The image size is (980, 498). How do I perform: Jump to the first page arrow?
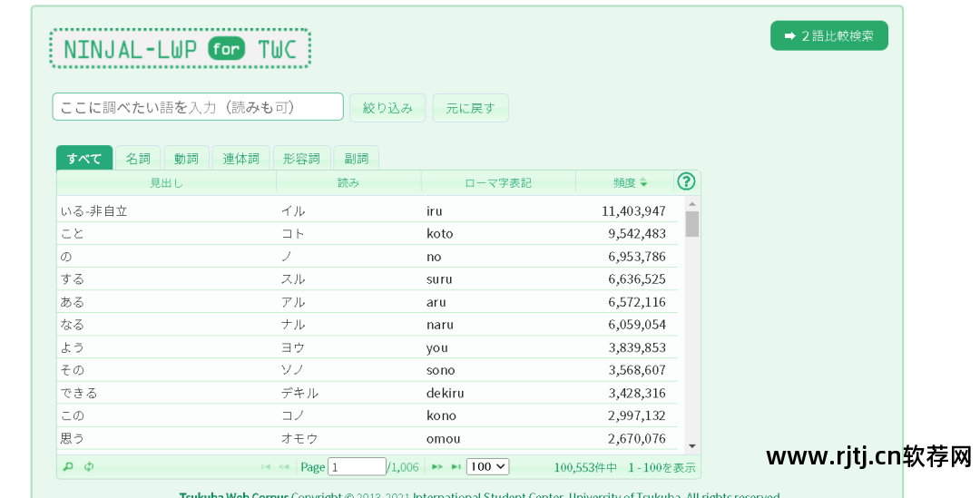point(266,467)
